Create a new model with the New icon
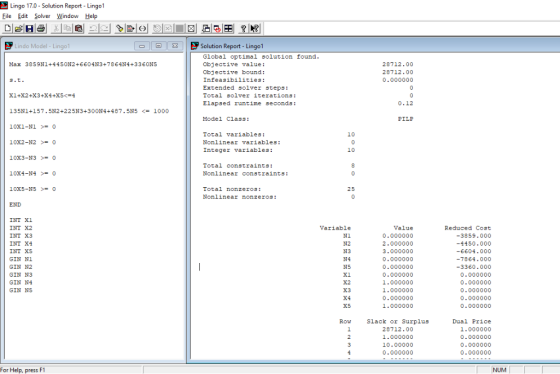The height and width of the screenshot is (374, 560). coord(8,29)
